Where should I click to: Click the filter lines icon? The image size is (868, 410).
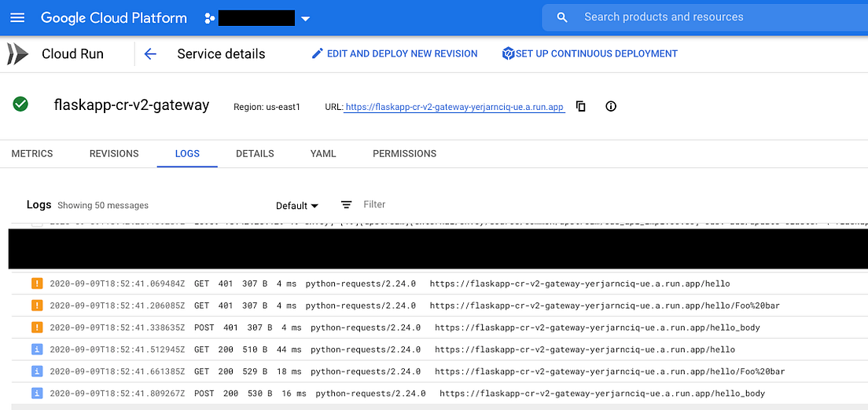347,205
